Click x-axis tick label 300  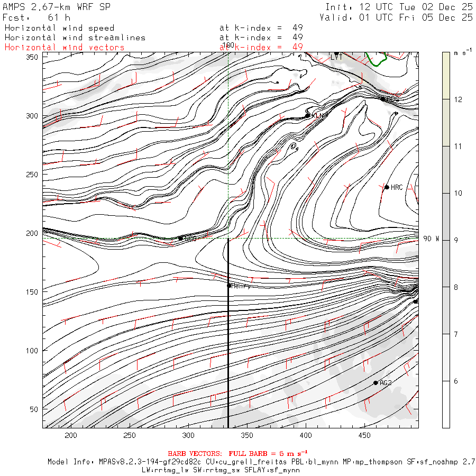click(188, 435)
